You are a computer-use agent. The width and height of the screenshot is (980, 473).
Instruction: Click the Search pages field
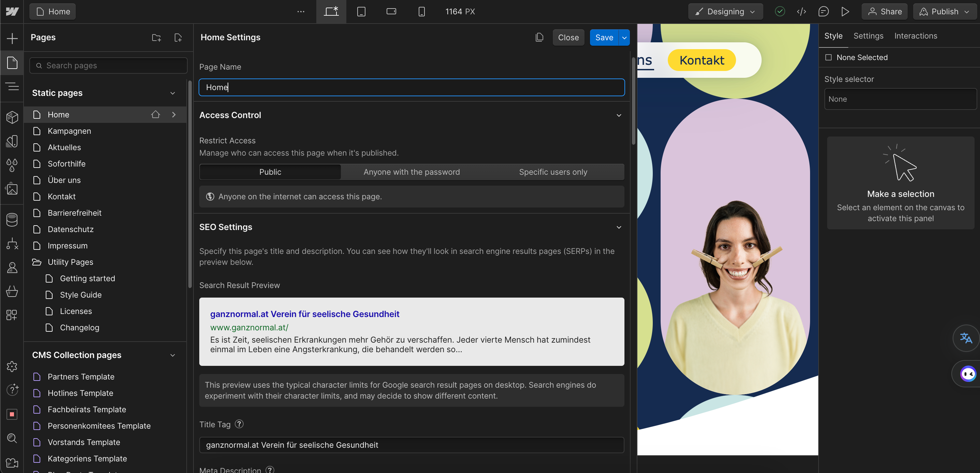click(109, 66)
